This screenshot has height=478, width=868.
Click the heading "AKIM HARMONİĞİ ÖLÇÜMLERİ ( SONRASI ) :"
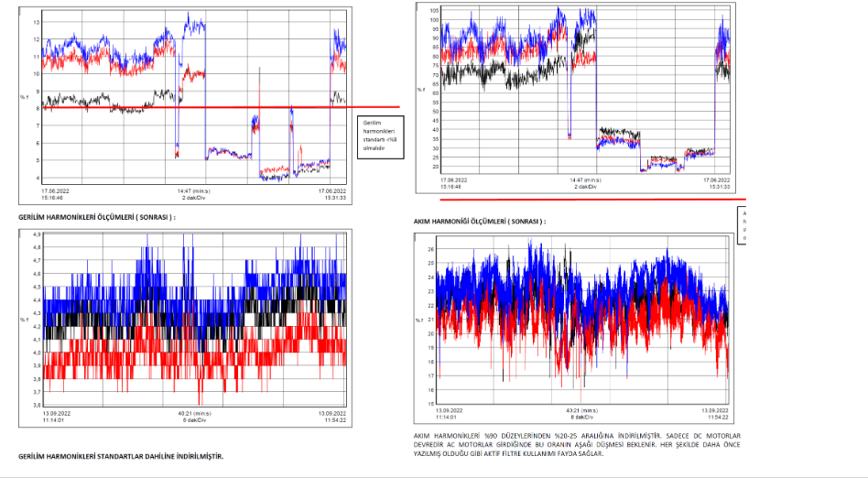(480, 222)
